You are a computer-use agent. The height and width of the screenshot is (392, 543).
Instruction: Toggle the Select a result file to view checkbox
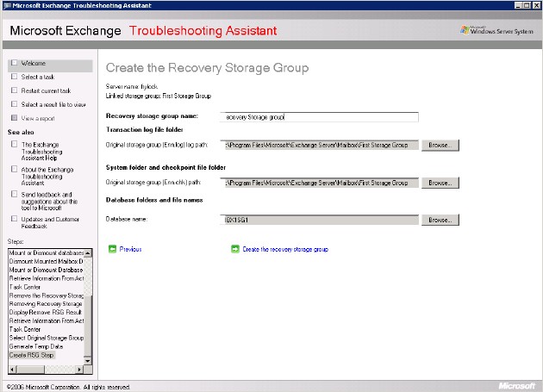point(14,104)
